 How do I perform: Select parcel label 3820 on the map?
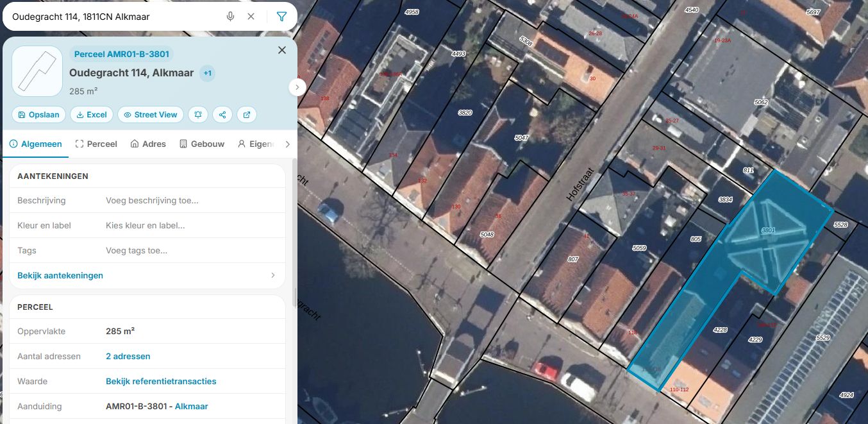[x=465, y=112]
